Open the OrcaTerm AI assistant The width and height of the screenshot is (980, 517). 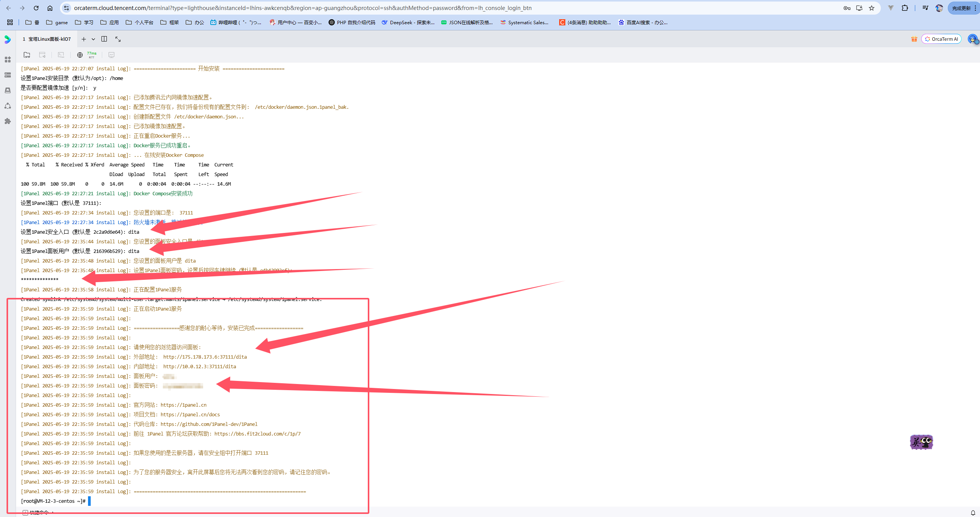pyautogui.click(x=941, y=39)
